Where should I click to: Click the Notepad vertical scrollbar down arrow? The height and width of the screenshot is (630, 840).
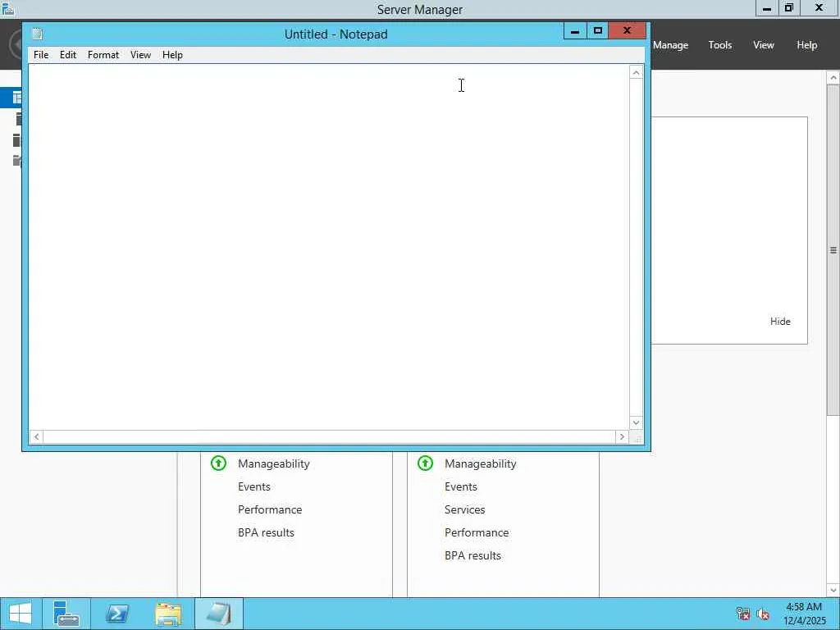pyautogui.click(x=636, y=422)
